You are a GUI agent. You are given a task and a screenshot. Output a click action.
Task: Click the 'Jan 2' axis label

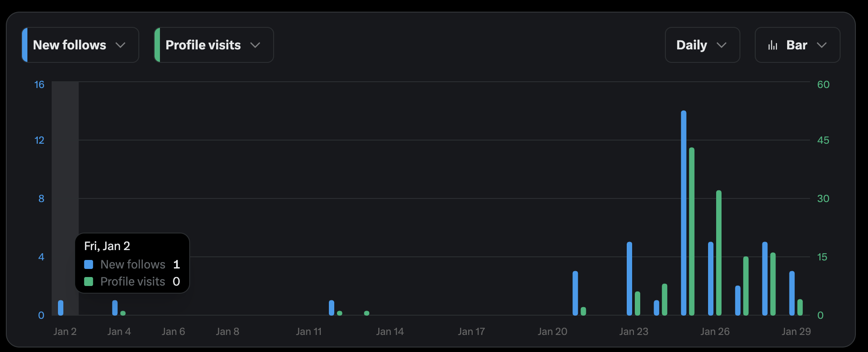(65, 332)
